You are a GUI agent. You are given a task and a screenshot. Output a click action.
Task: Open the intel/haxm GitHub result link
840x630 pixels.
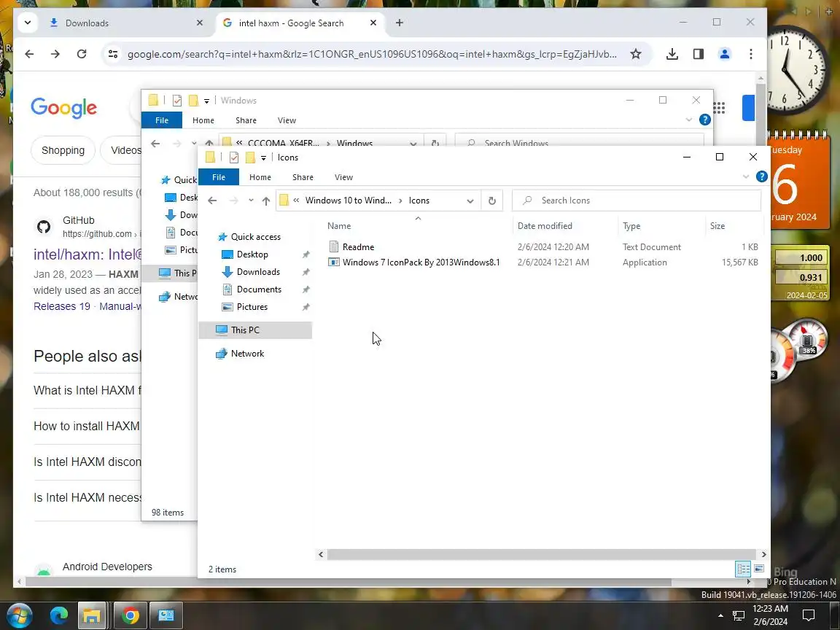click(x=87, y=254)
